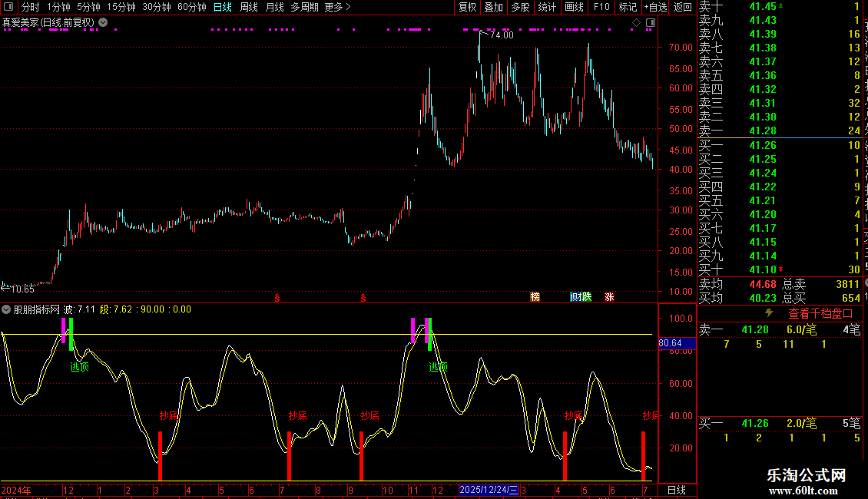Click the 2024年 label on time axis
Screen dimensions: 868x499
click(x=16, y=490)
